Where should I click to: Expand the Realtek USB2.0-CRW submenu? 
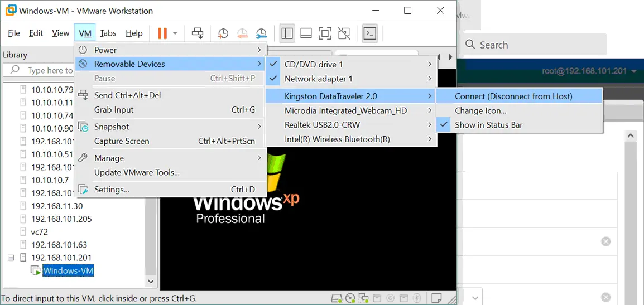tap(430, 125)
